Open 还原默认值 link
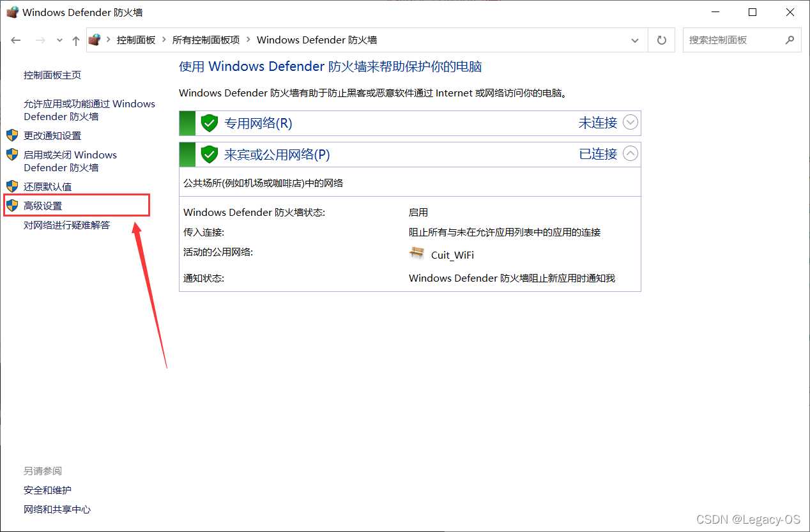 click(48, 186)
